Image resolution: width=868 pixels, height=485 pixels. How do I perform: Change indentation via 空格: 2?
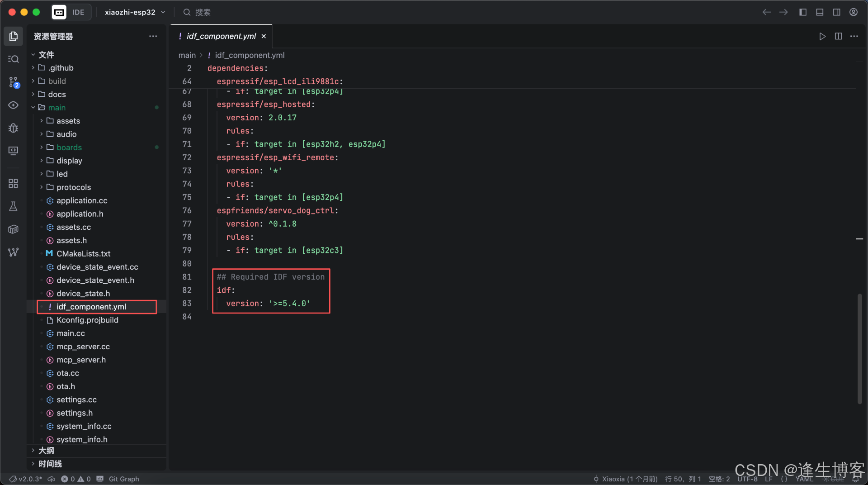[x=719, y=479]
